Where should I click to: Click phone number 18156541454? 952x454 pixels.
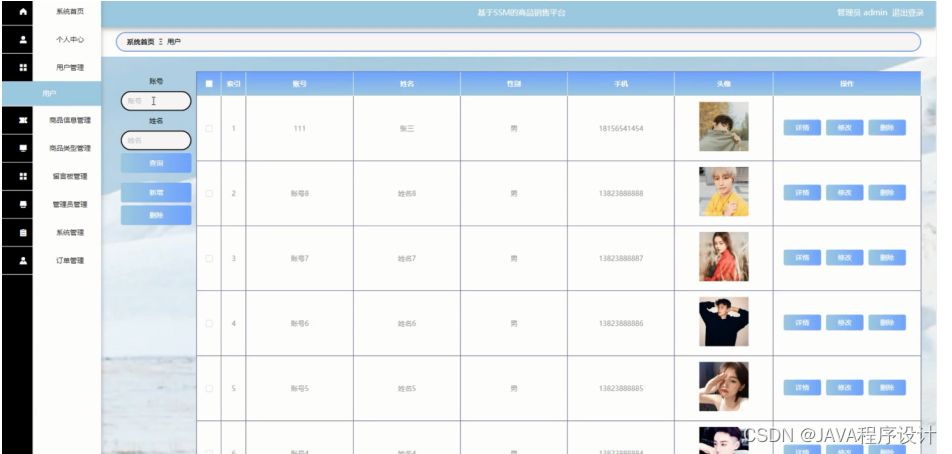[x=620, y=129]
